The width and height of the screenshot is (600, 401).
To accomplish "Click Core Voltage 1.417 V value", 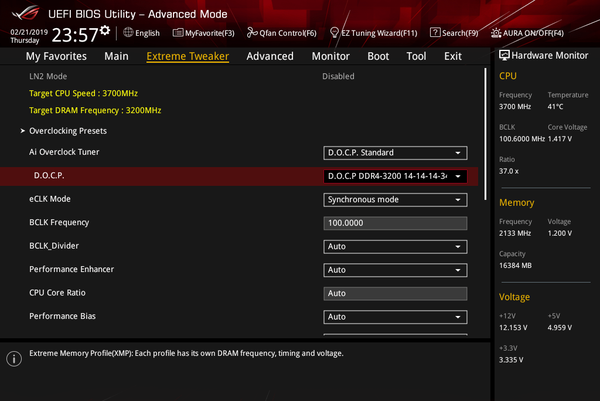I will 559,139.
